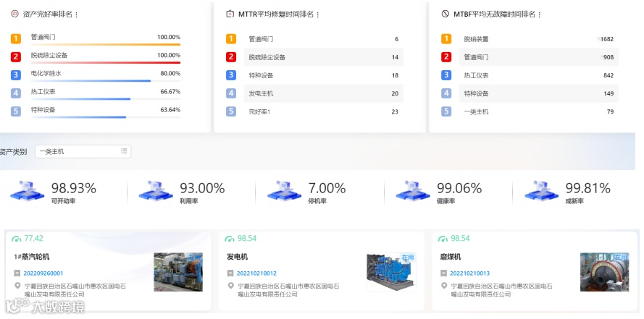Click 80.00% value for 电化学除水
This screenshot has width=644, height=319.
[x=170, y=73]
